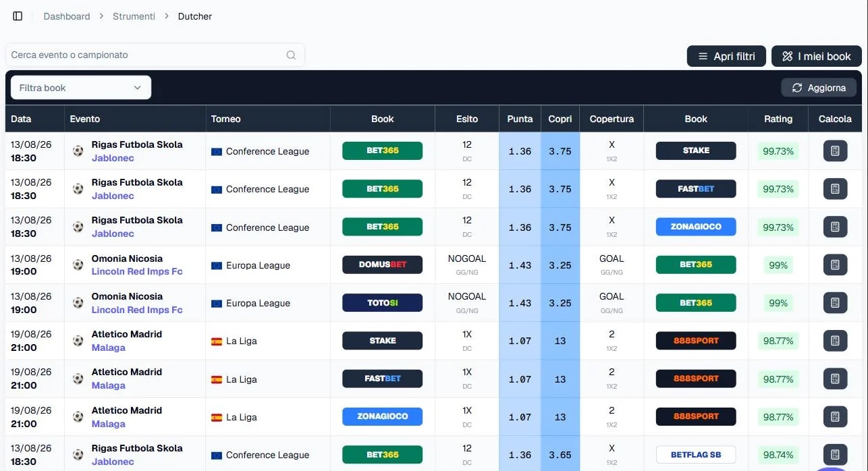Click La Liga in Stake row
The height and width of the screenshot is (471, 868).
[242, 341]
